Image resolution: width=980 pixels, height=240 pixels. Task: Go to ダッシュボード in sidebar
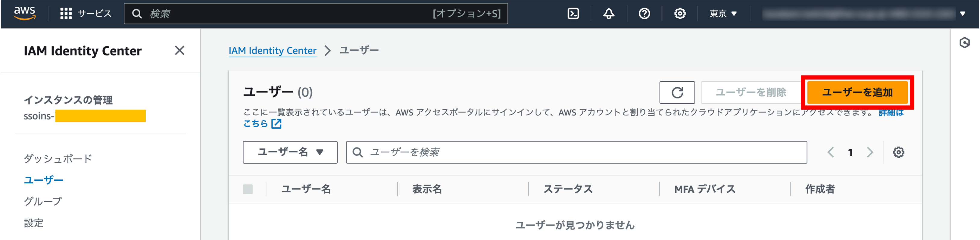(58, 159)
